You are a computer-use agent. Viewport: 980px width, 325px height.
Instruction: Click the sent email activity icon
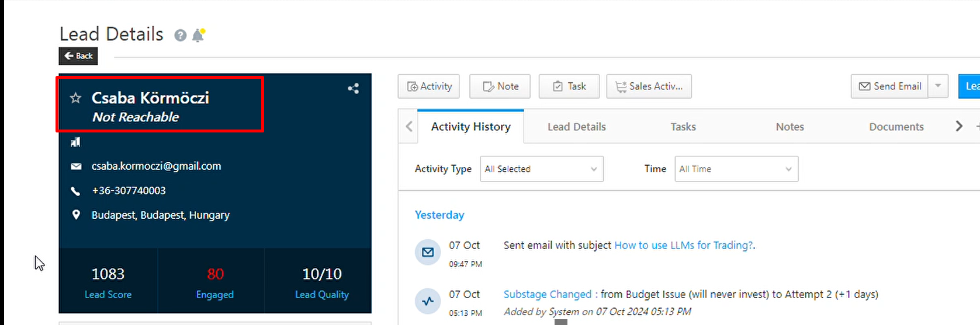(x=428, y=252)
